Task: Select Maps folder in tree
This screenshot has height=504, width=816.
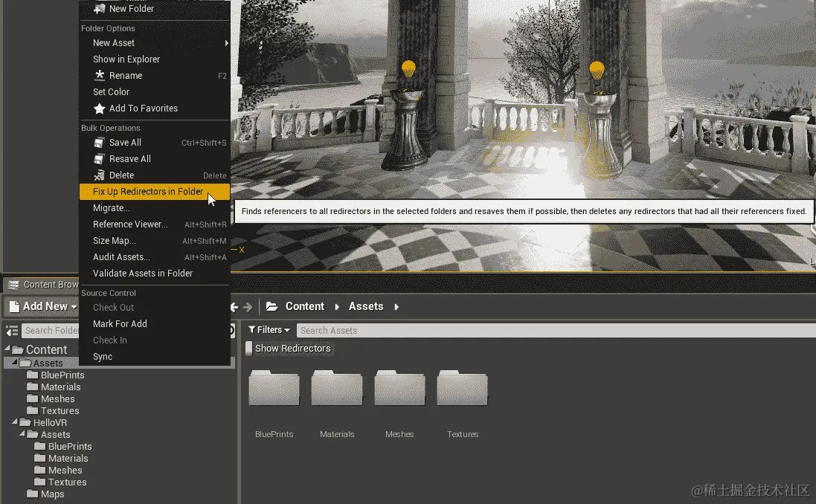Action: click(x=53, y=494)
